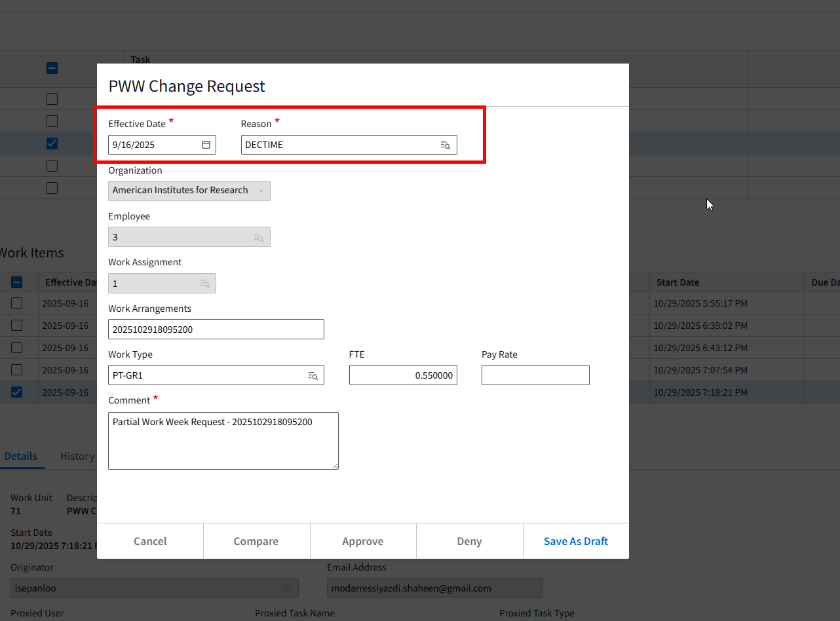Click the Originator value lsepanloo
The image size is (840, 621).
pos(35,588)
